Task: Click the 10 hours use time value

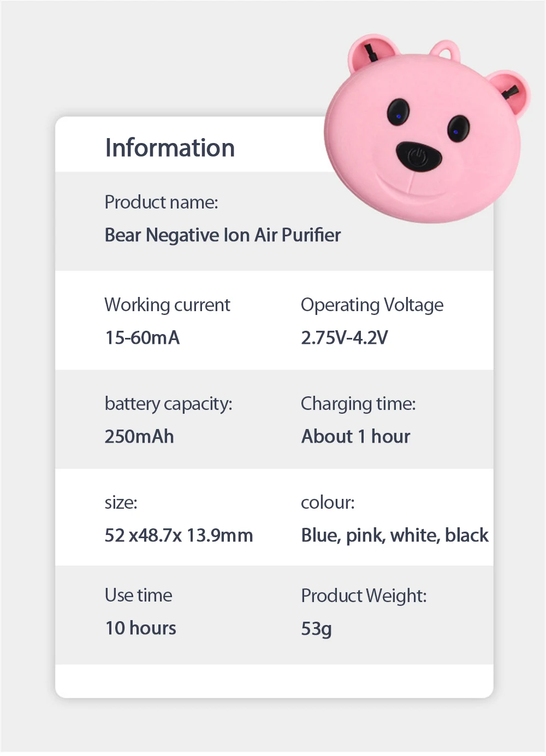Action: tap(140, 628)
